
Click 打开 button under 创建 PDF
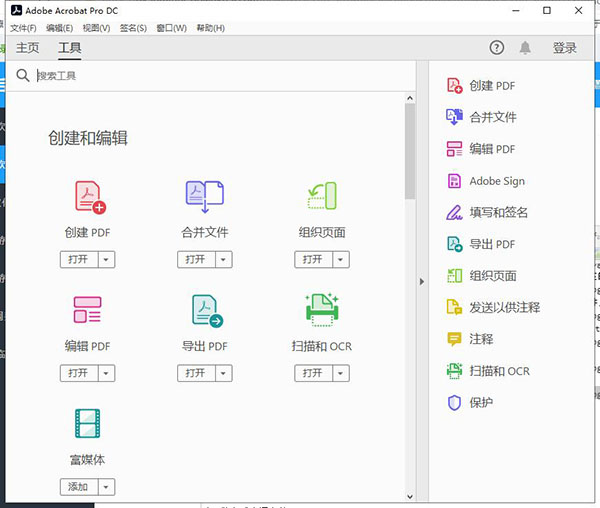click(x=79, y=259)
